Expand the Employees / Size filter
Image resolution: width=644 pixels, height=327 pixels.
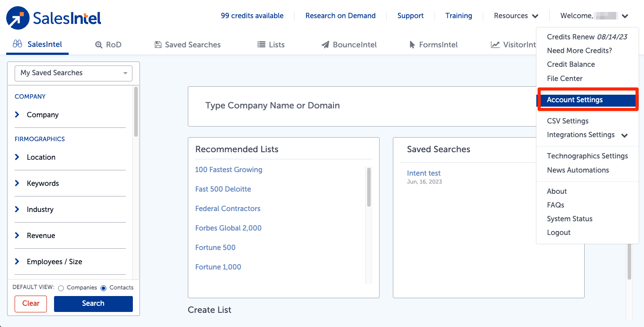(70, 262)
